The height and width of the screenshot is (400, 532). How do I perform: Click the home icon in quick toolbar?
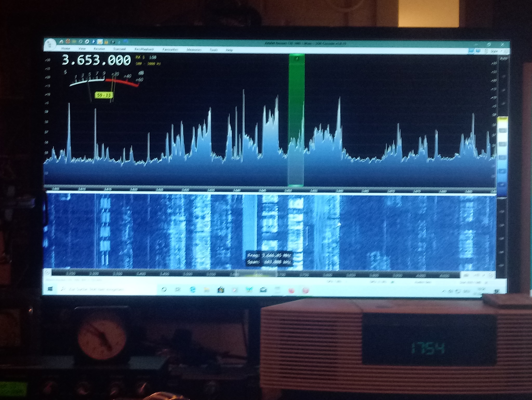click(61, 42)
